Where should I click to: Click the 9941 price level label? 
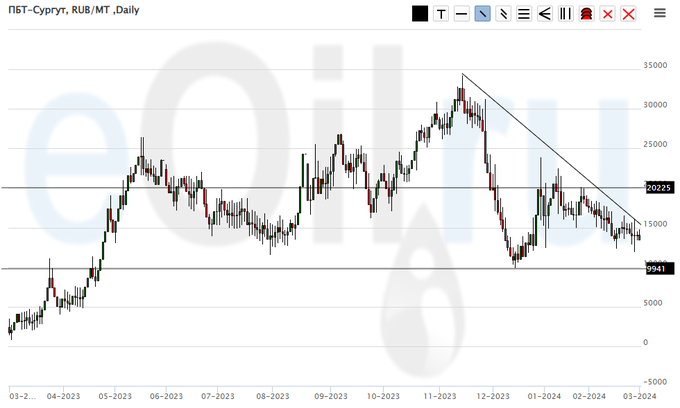pos(655,268)
